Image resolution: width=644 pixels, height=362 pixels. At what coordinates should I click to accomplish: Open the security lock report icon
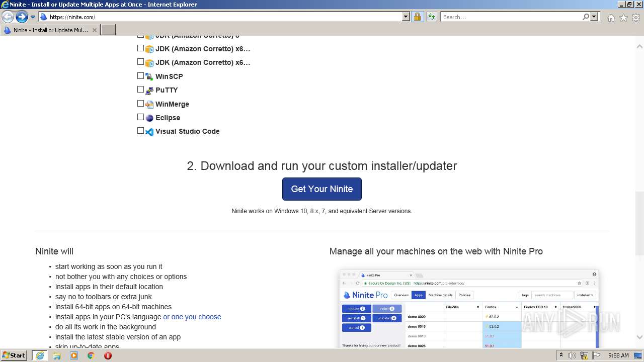click(x=417, y=17)
